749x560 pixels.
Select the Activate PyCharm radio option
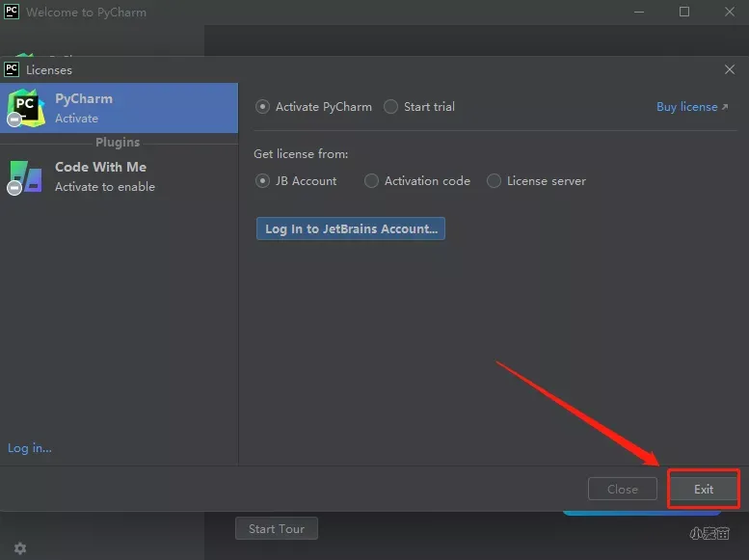tap(263, 107)
